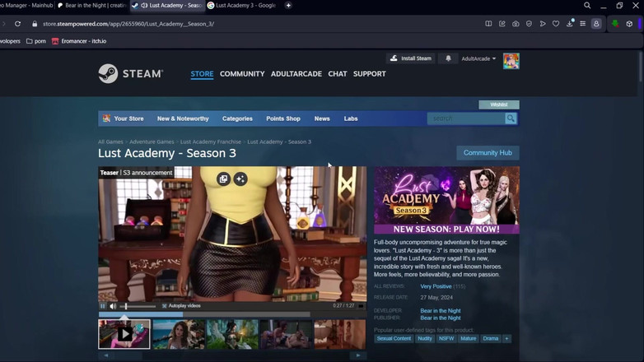Click the Wishlist button
This screenshot has height=362, width=644.
498,104
